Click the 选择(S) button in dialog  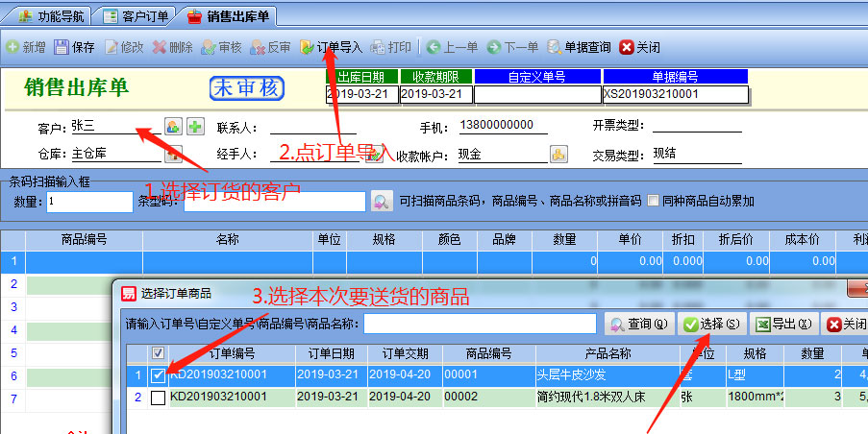tap(711, 325)
